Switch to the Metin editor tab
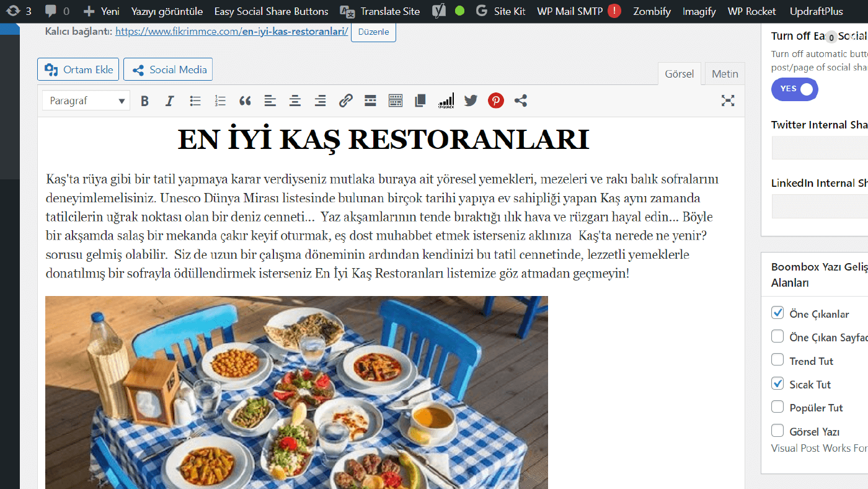 [725, 74]
